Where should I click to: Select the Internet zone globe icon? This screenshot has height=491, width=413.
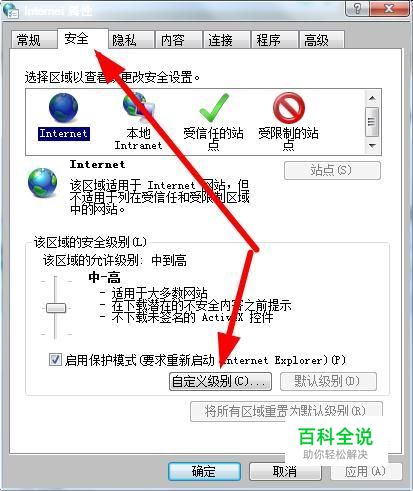63,108
